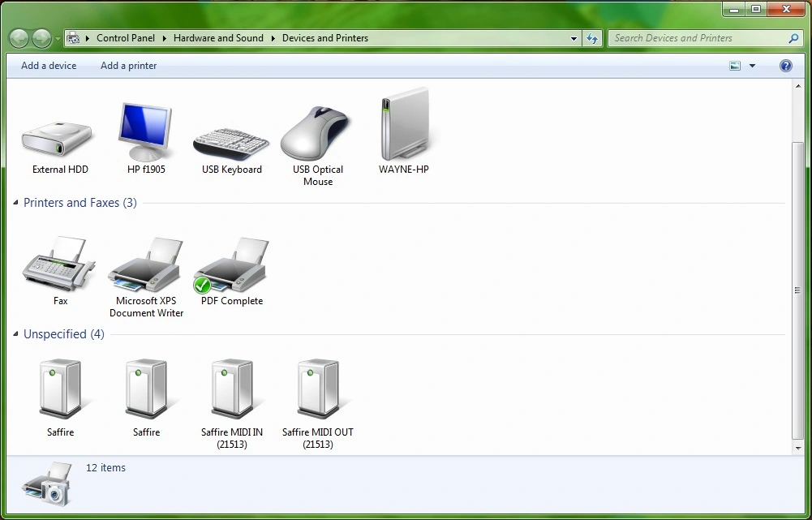Open the address bar history dropdown

574,38
